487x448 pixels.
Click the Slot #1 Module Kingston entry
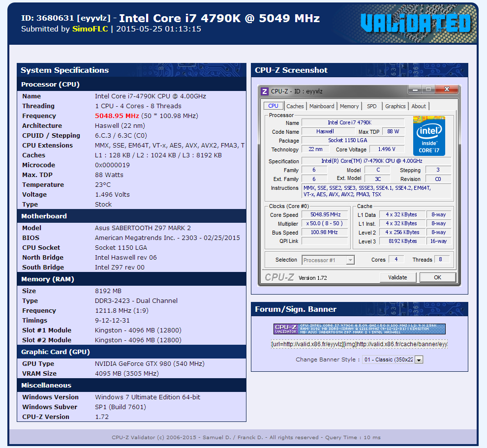[138, 330]
